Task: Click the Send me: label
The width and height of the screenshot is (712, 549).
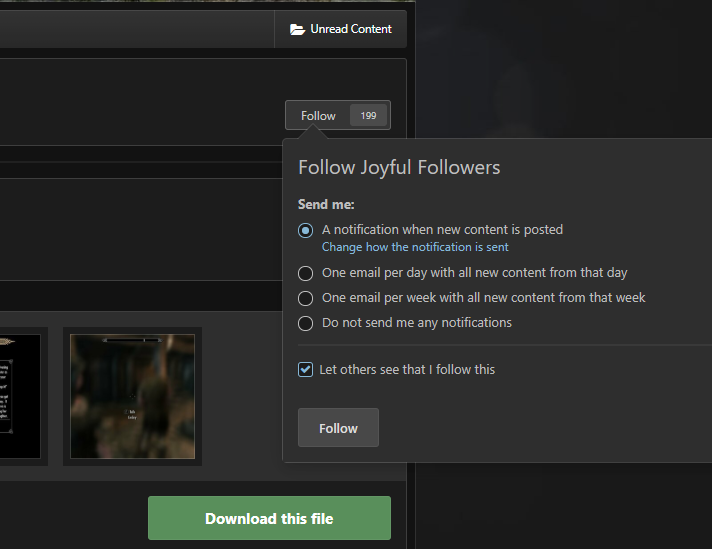Action: click(x=326, y=204)
